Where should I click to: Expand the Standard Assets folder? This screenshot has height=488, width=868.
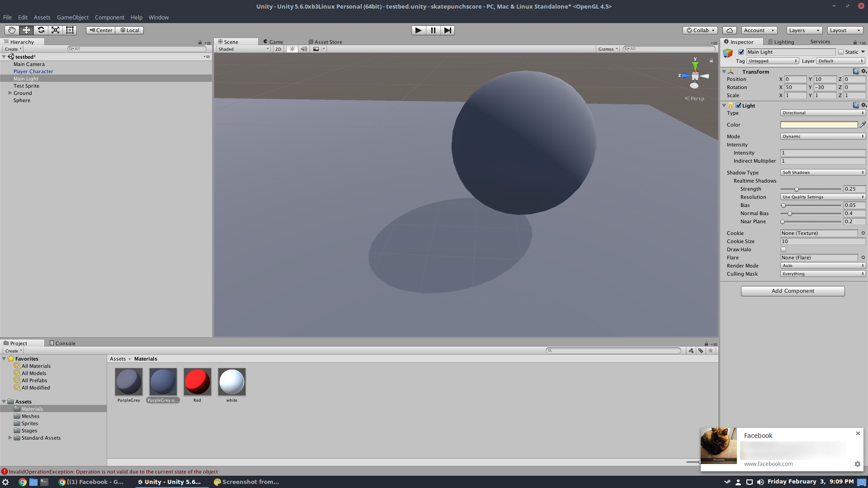point(10,438)
